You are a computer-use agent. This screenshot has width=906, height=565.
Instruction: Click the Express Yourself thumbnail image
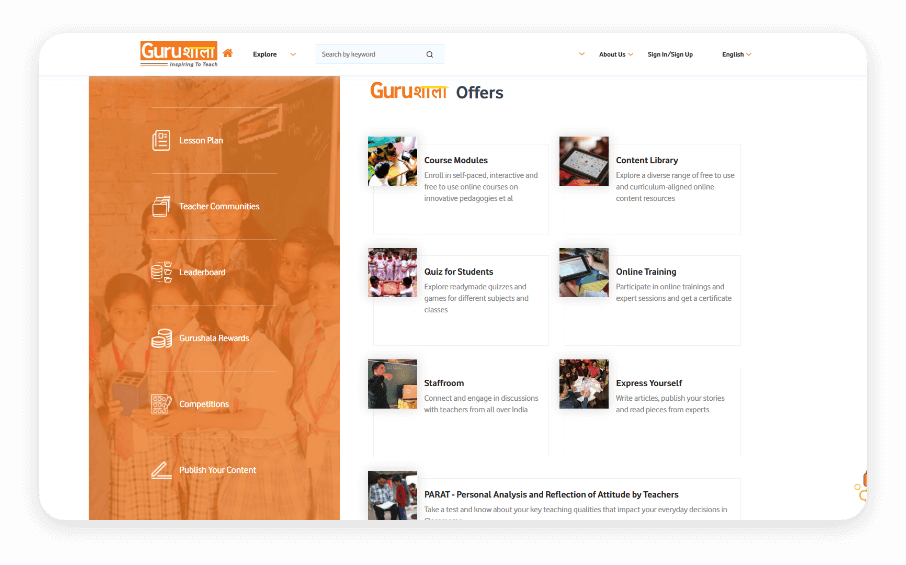point(584,384)
